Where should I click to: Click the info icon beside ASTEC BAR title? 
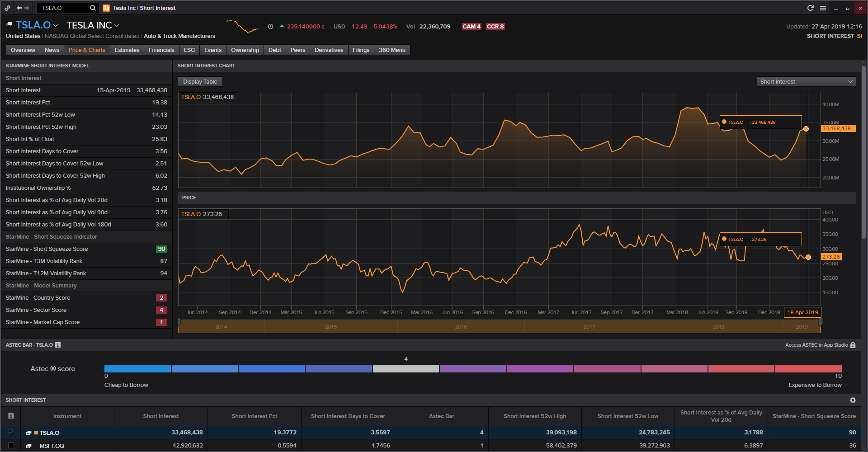point(58,345)
